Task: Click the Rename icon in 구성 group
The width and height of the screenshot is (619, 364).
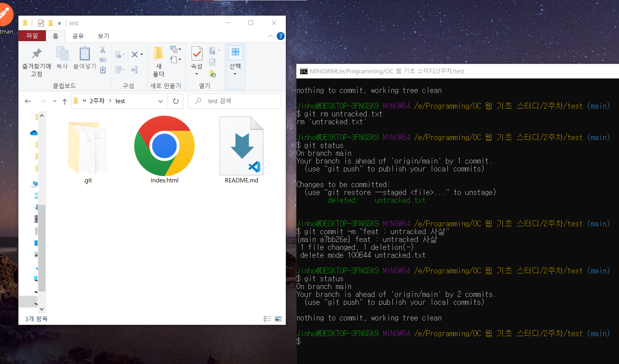Action: [x=135, y=70]
